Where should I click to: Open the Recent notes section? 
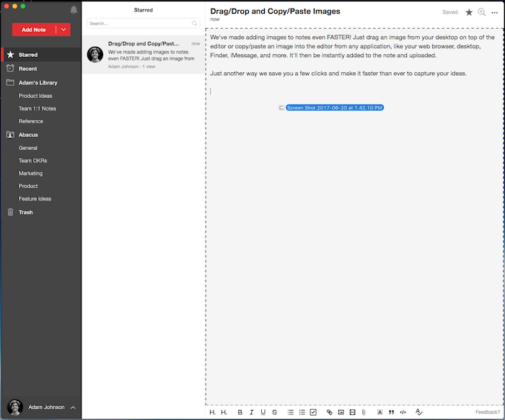(28, 69)
